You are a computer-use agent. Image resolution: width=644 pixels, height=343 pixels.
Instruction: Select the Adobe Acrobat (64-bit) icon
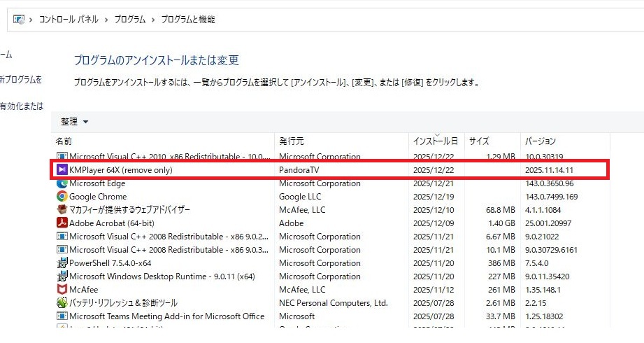coord(62,223)
